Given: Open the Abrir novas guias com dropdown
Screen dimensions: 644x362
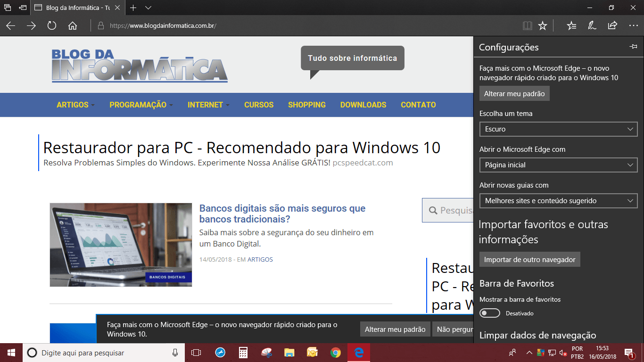Looking at the screenshot, I should 558,201.
